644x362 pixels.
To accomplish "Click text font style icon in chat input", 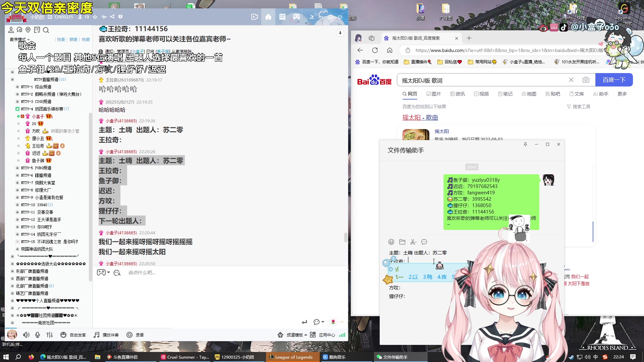I will coord(117,273).
